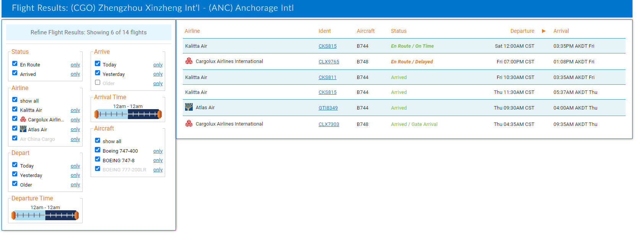Click Arrival Time slider left handle
Viewport: 644px width, 237px height.
97,114
